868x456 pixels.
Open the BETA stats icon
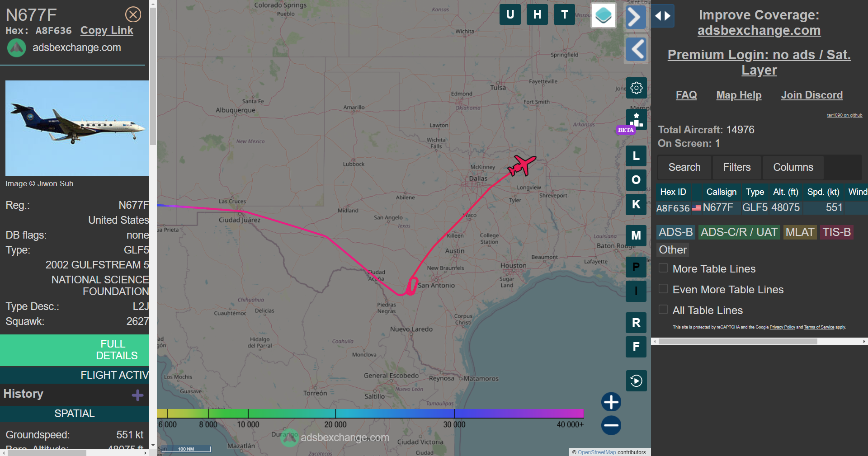[x=636, y=120]
